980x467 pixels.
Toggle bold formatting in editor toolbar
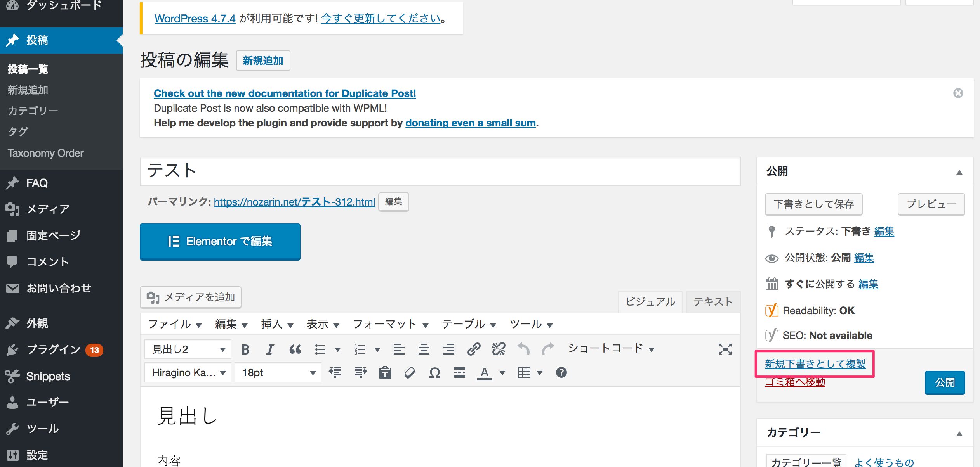pyautogui.click(x=245, y=349)
